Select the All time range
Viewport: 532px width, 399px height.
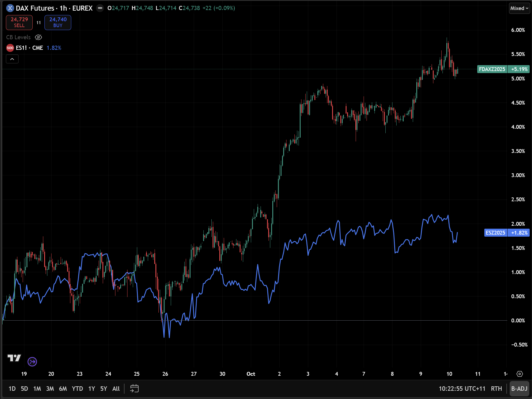click(116, 389)
